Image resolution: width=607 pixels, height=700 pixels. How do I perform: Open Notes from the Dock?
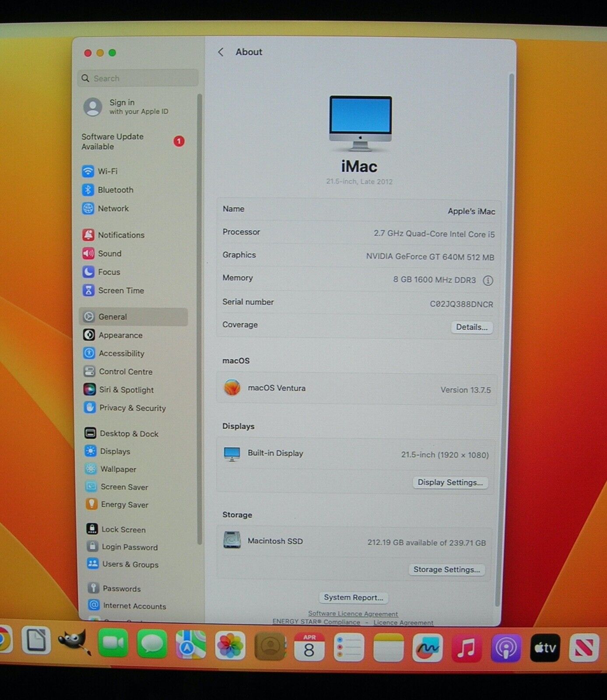(388, 647)
